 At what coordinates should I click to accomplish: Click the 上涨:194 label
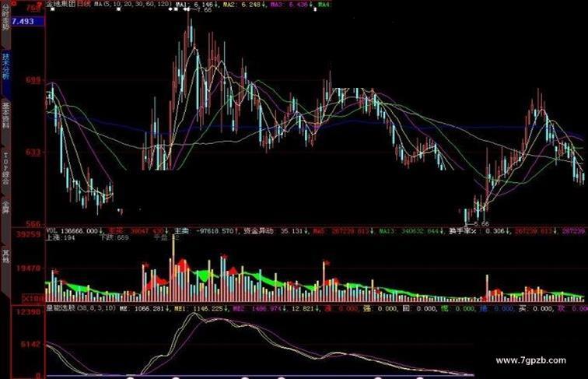click(x=61, y=238)
